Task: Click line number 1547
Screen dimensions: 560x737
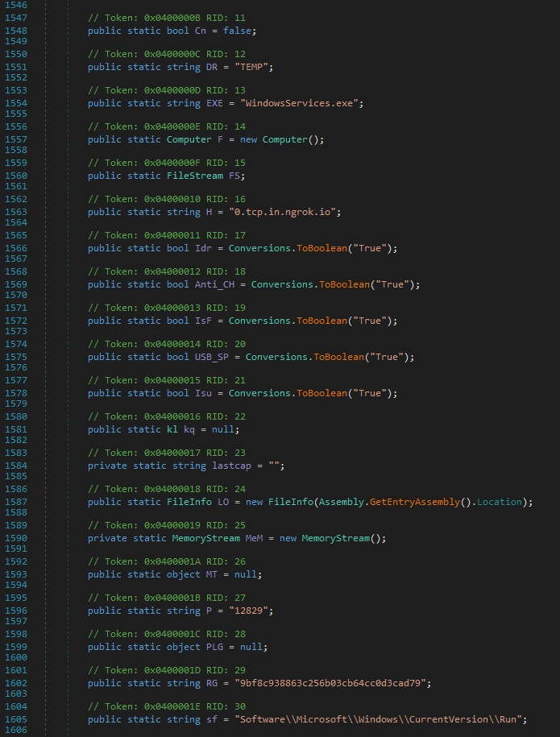Action: click(16, 18)
